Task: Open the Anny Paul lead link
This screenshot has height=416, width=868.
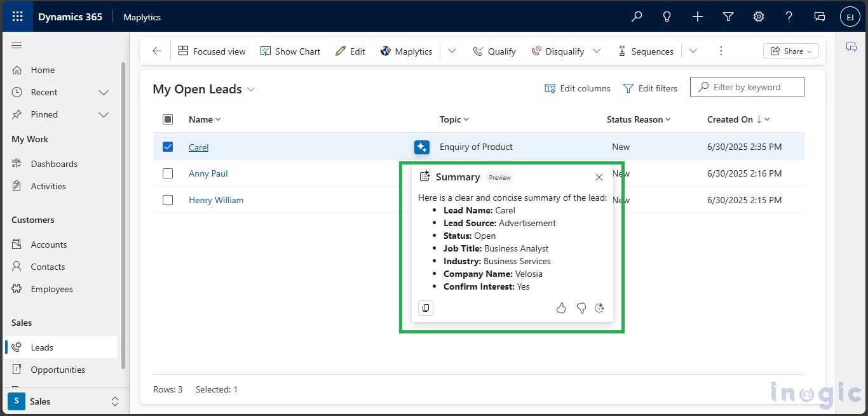Action: pos(208,173)
